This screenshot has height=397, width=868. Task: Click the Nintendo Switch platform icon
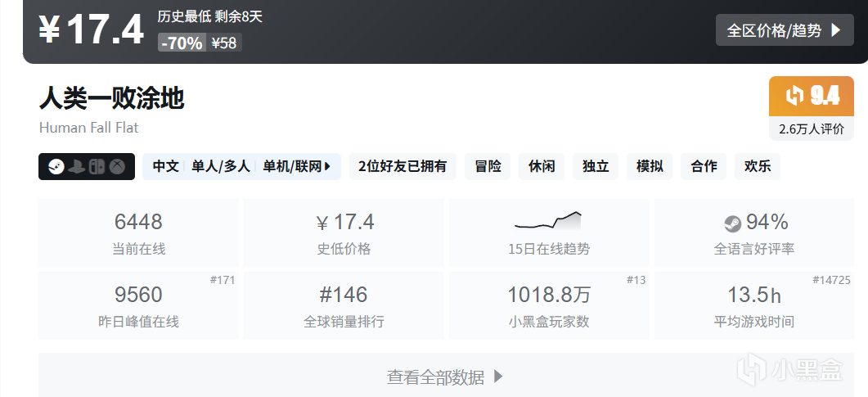click(x=97, y=167)
